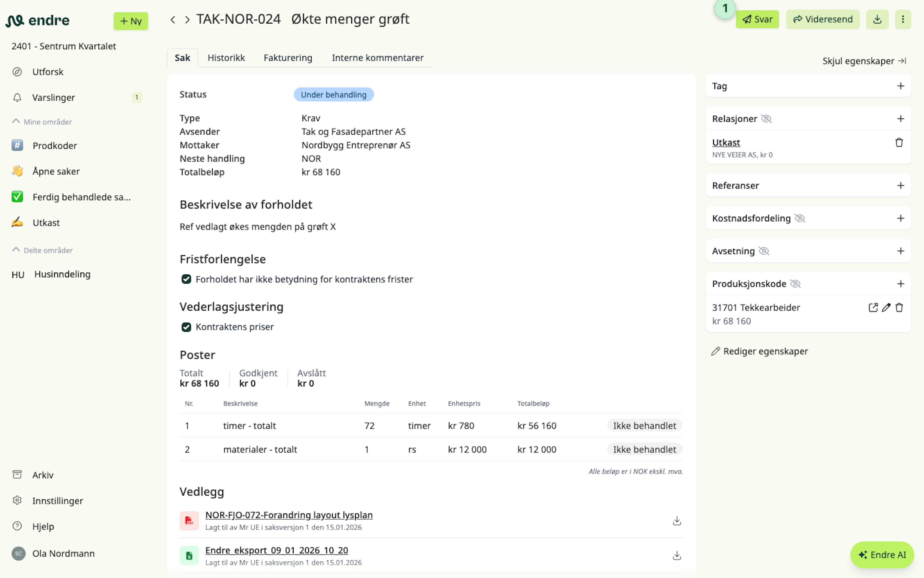This screenshot has height=578, width=924.
Task: Collapse 'Mine områder' section
Action: (x=42, y=122)
